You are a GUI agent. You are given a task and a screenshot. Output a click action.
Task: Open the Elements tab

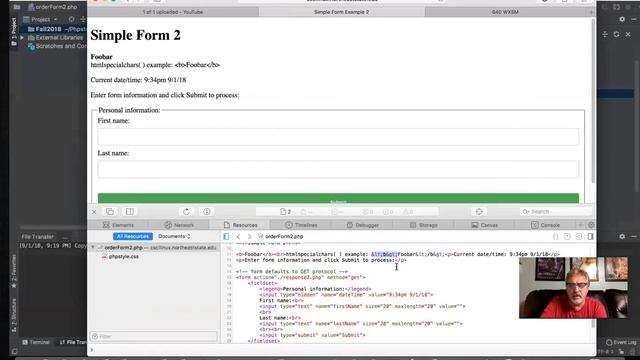coord(118,225)
